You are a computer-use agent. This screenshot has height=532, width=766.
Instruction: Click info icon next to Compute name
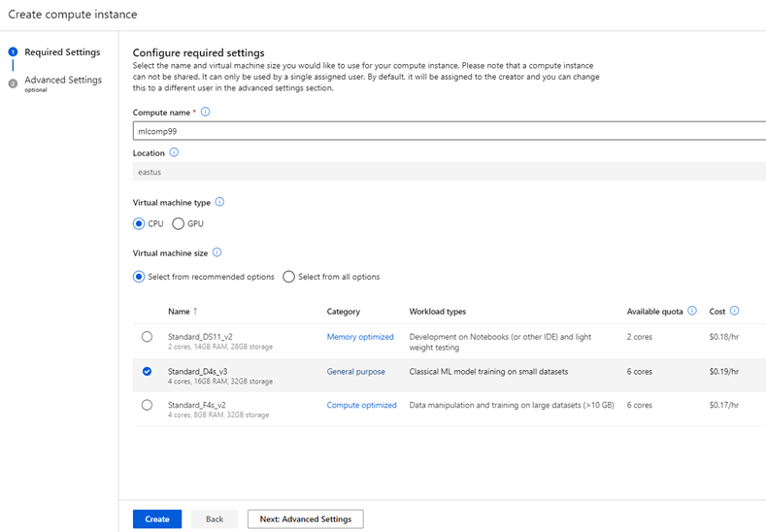click(x=206, y=112)
